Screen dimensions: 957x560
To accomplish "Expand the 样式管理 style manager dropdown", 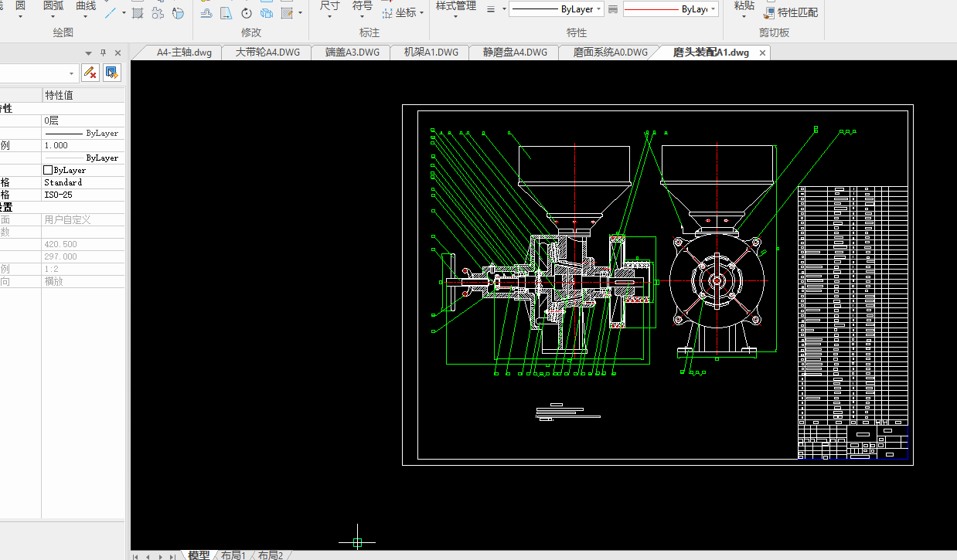I will [x=456, y=15].
